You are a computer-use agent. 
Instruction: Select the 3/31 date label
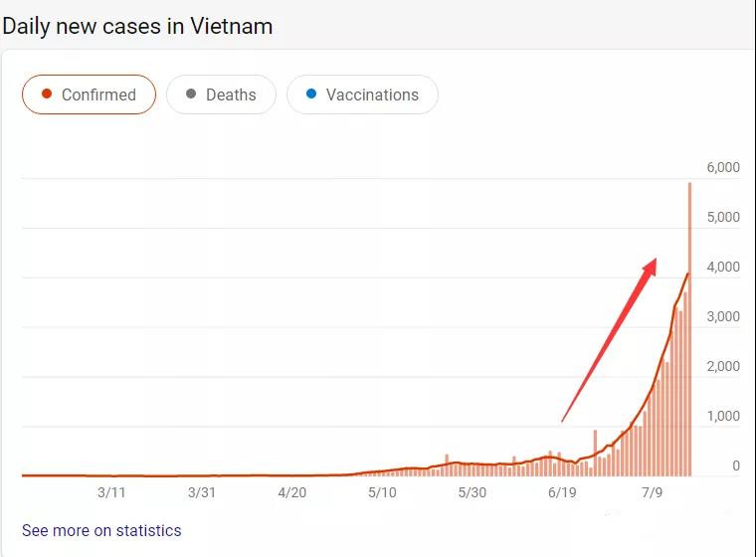pyautogui.click(x=202, y=492)
